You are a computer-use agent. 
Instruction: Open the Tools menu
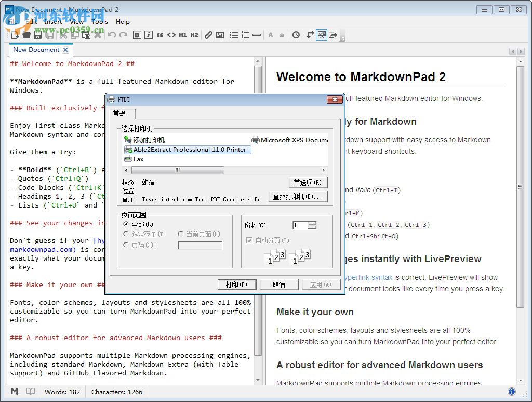pyautogui.click(x=99, y=22)
